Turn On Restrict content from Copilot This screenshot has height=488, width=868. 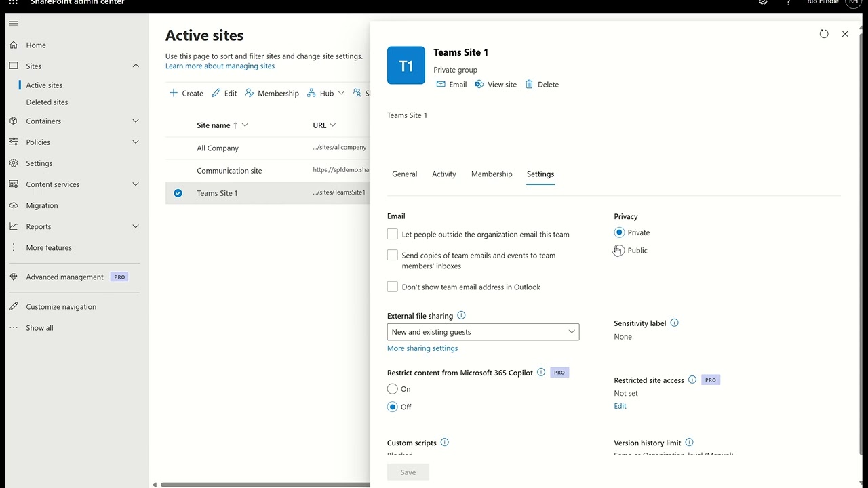click(x=393, y=389)
